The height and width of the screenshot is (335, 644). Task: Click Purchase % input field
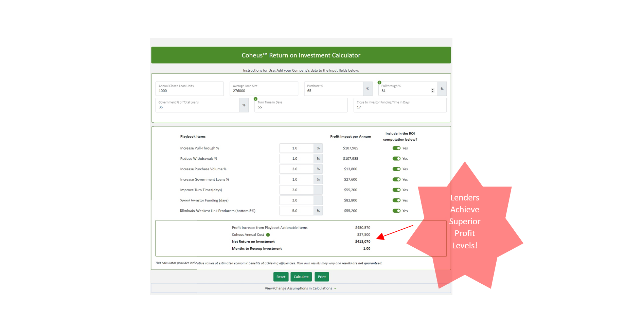tap(334, 89)
